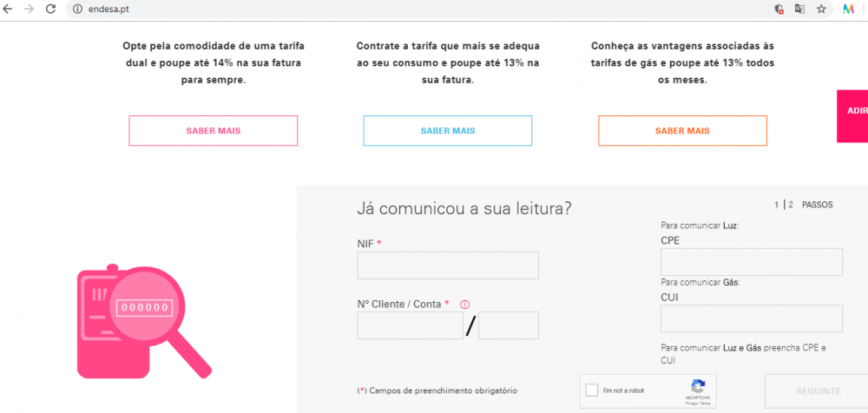Viewport: 868px width, 413px height.
Task: Click the first Nº Cliente input box
Action: click(410, 325)
